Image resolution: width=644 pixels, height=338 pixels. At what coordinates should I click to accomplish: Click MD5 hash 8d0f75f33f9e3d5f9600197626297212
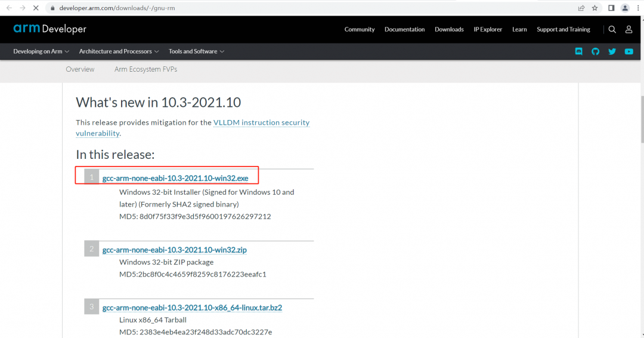(x=195, y=216)
